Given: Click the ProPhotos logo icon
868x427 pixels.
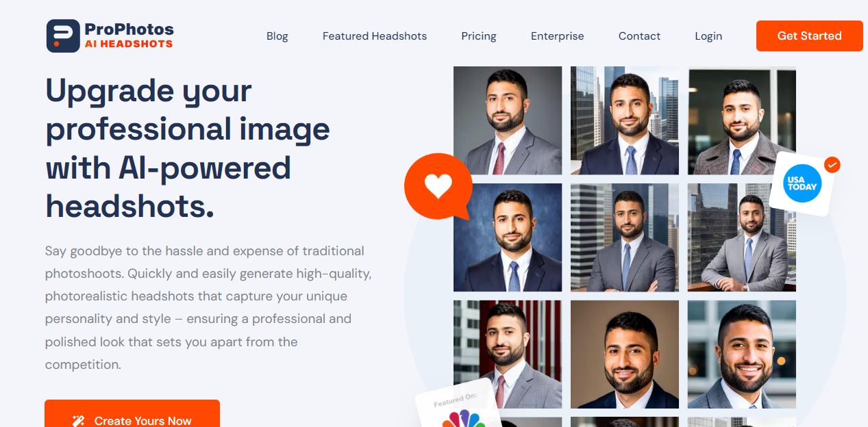Looking at the screenshot, I should pyautogui.click(x=63, y=36).
